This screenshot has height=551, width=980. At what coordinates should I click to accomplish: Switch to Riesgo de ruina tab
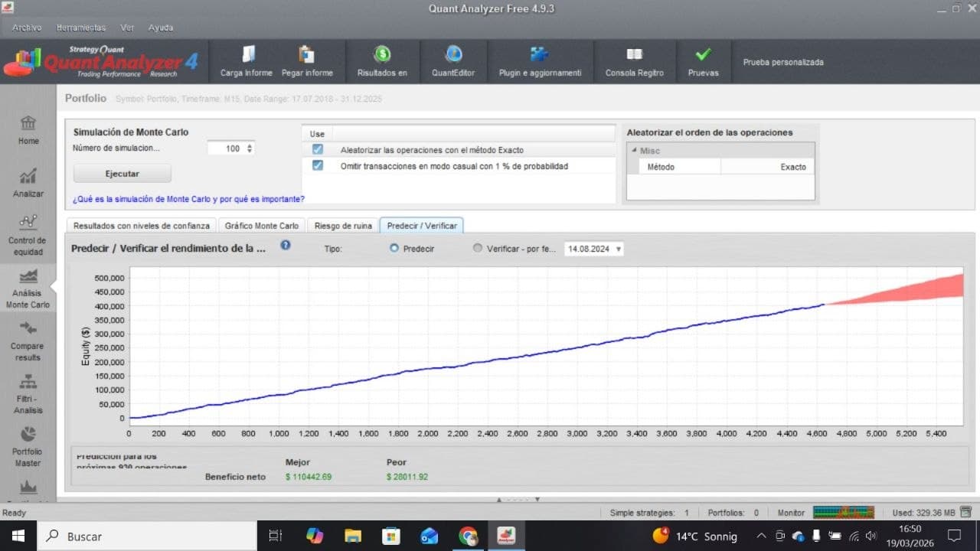(x=343, y=226)
